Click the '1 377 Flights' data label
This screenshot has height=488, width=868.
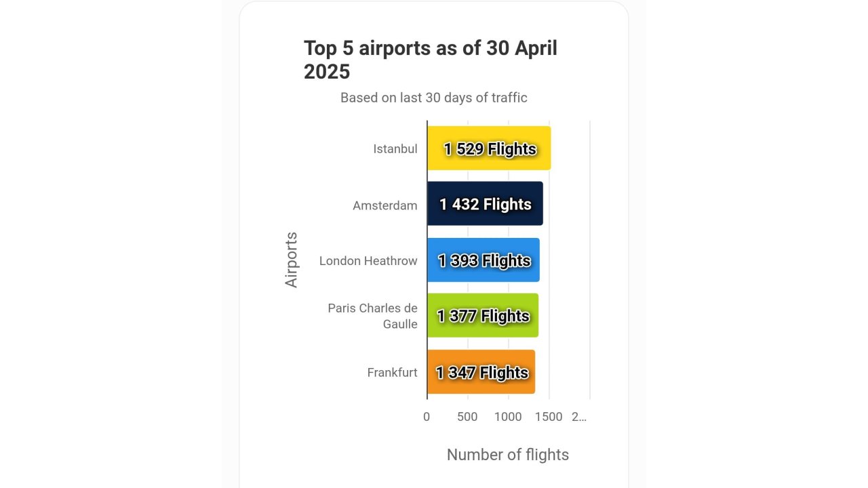point(484,317)
